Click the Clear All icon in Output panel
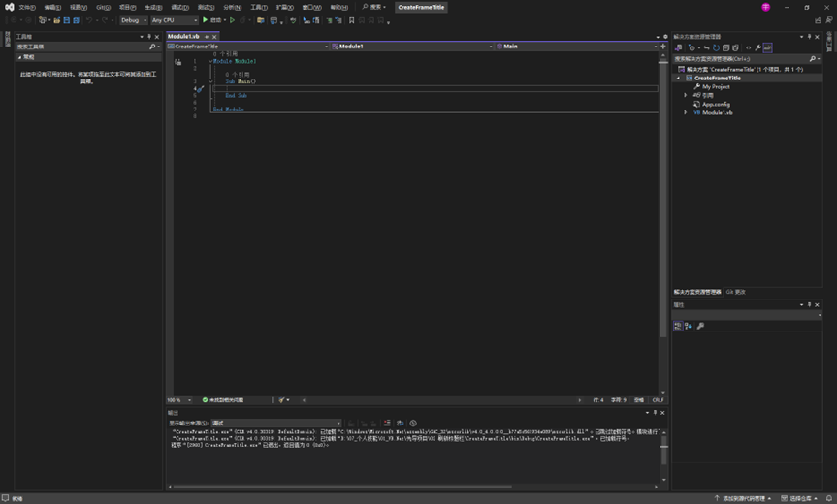This screenshot has height=504, width=837. click(387, 423)
